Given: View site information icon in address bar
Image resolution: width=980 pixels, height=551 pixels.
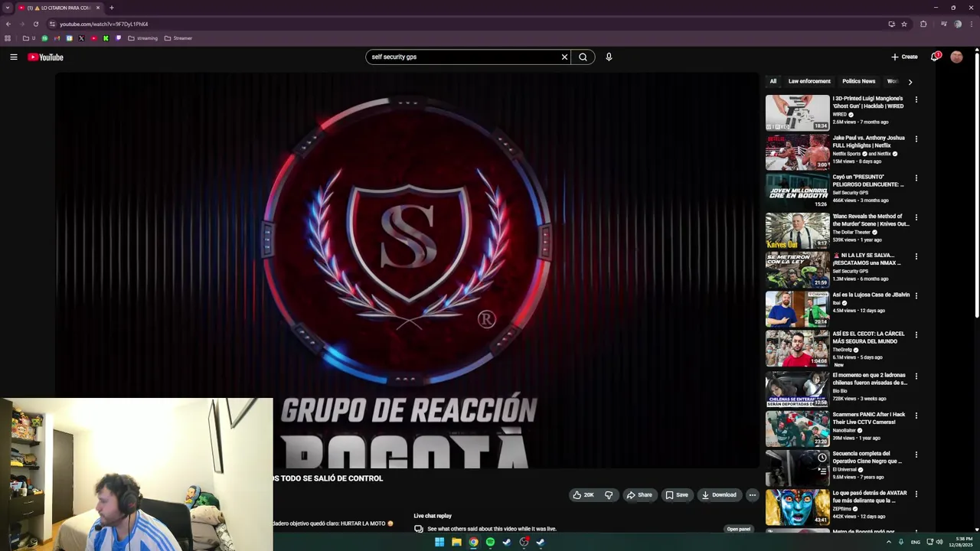Looking at the screenshot, I should [x=52, y=24].
